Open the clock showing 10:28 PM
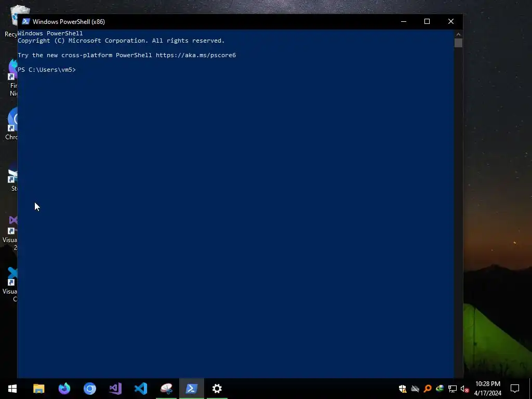532x399 pixels. pyautogui.click(x=487, y=389)
